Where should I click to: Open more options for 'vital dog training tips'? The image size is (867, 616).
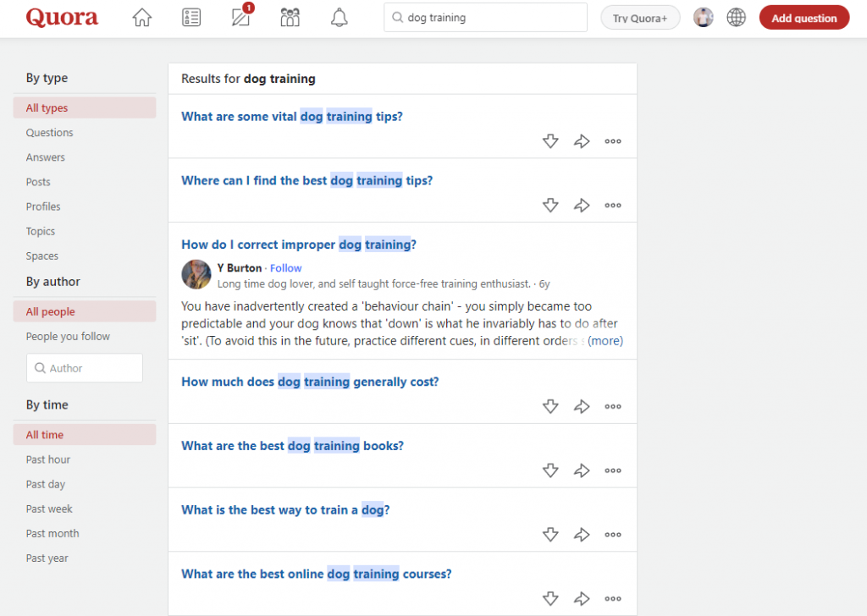pos(613,140)
